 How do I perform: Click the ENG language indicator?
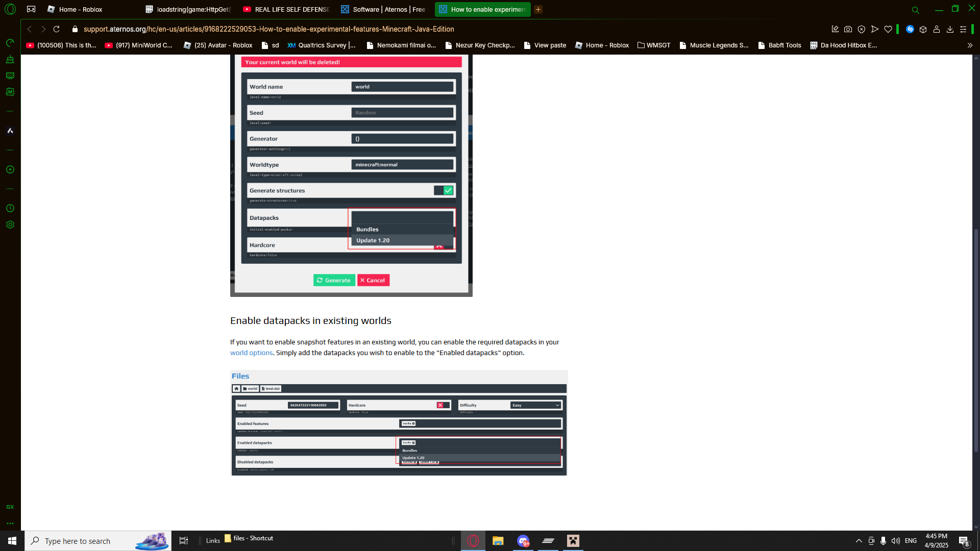(911, 541)
